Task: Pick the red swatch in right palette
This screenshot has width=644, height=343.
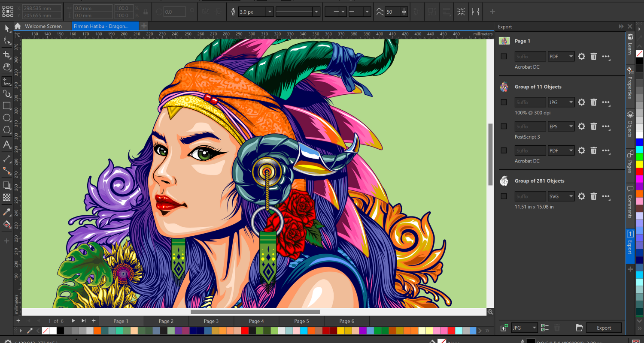Action: 639,171
